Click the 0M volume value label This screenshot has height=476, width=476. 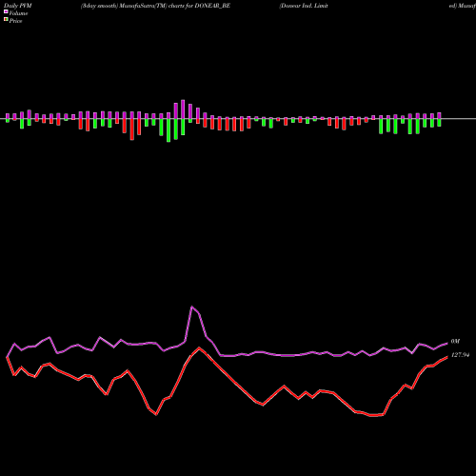[455, 342]
